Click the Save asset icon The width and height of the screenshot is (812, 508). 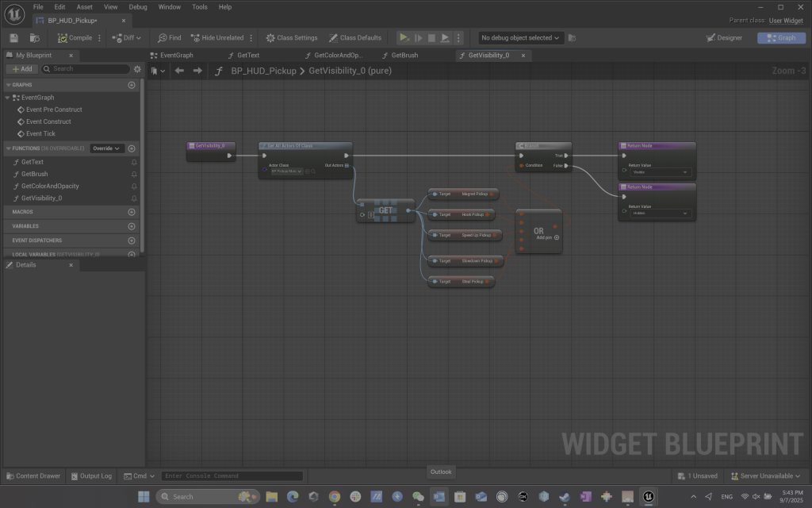[14, 37]
